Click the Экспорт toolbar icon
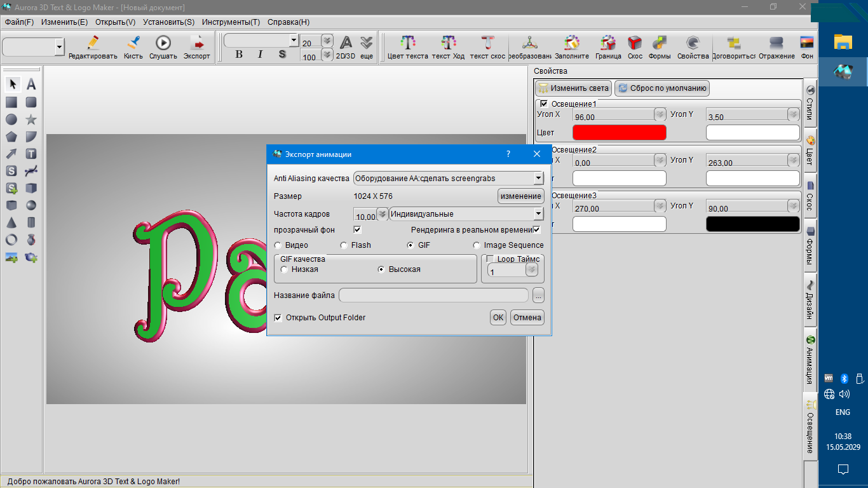This screenshot has width=868, height=488. pos(196,47)
